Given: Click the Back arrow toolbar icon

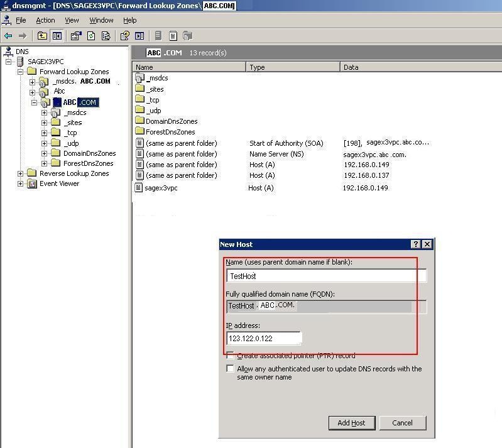Looking at the screenshot, I should pyautogui.click(x=8, y=36).
